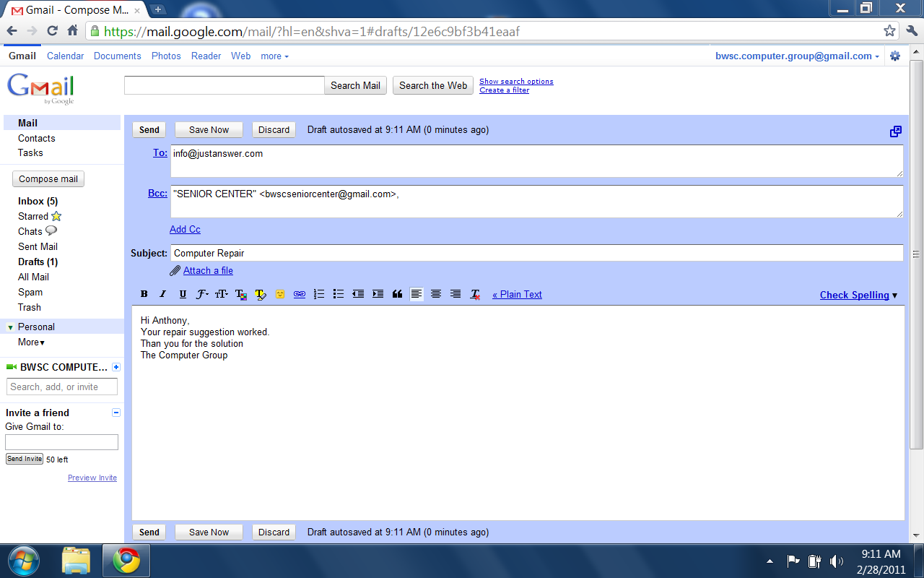This screenshot has width=924, height=578.
Task: Pick a text highlight color
Action: coord(261,294)
